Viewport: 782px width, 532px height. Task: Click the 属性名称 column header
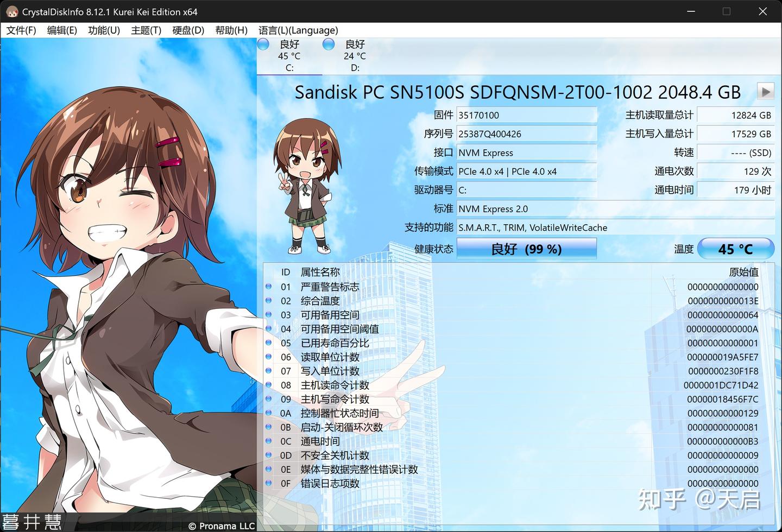click(x=320, y=272)
